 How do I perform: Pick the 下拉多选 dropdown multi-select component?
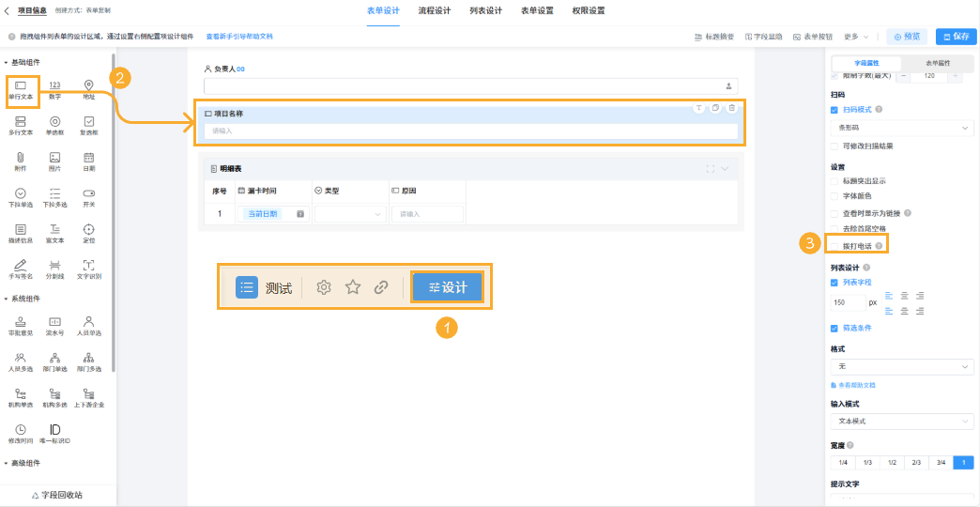pos(55,197)
